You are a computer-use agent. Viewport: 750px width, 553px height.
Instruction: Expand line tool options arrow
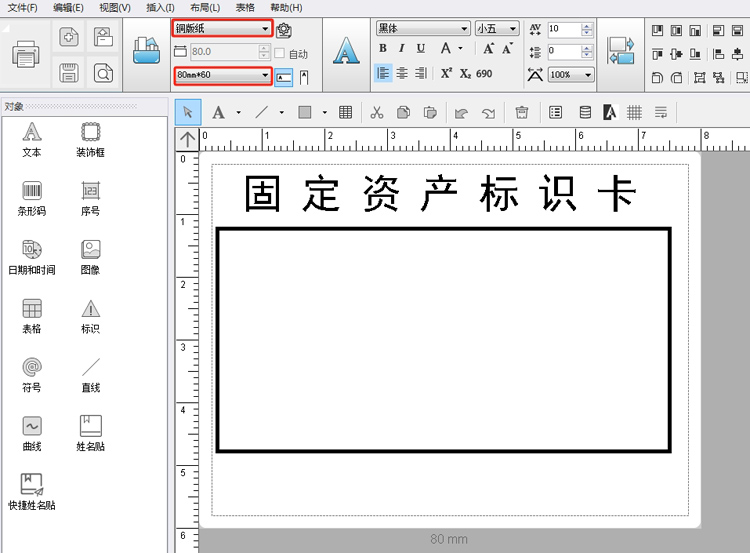(x=282, y=113)
